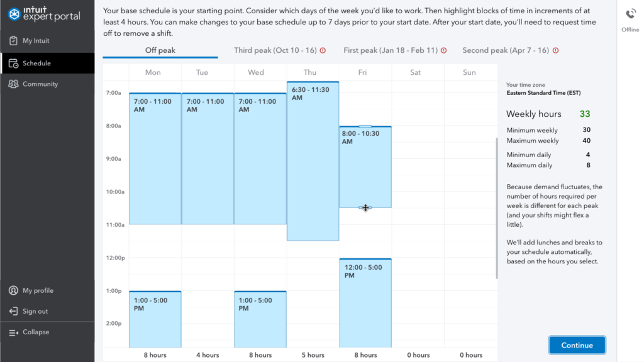Grab bottom resize handle of Friday 8:00 shift
Screen dimensions: 644x362
pos(365,207)
